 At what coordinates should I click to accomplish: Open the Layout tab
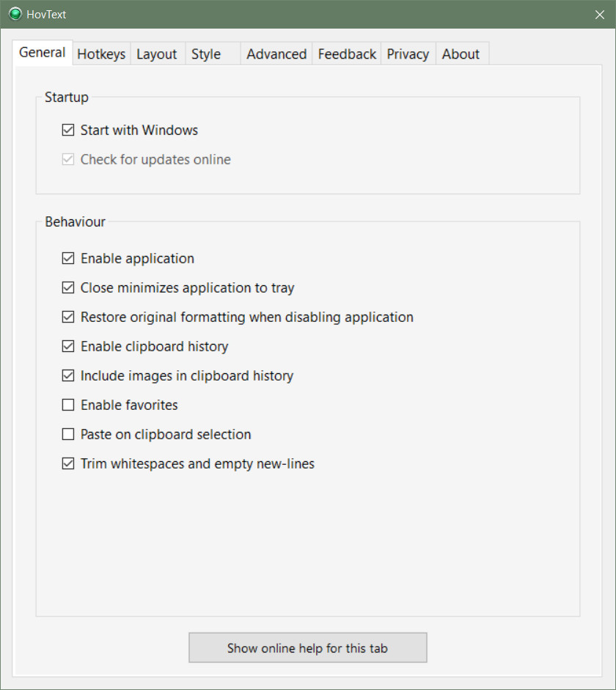[157, 54]
